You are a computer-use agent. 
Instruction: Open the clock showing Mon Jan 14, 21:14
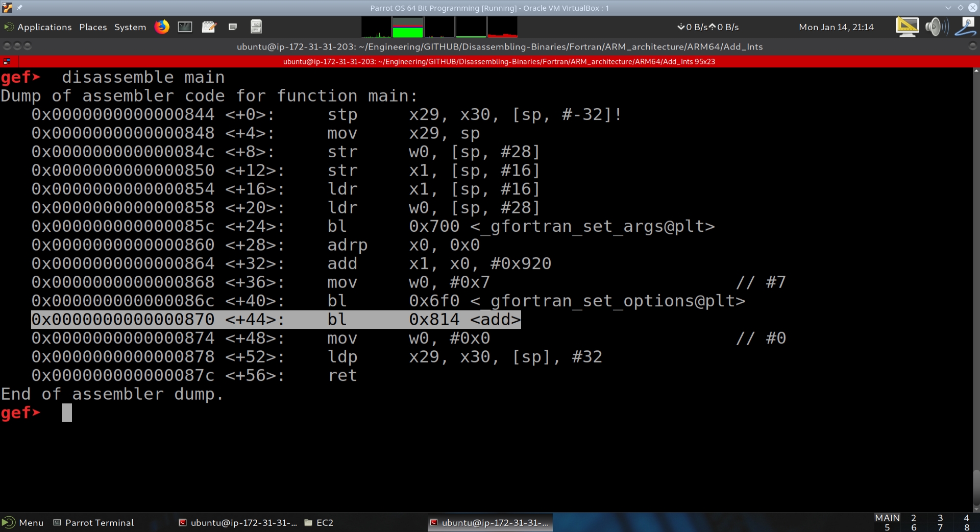(x=836, y=27)
